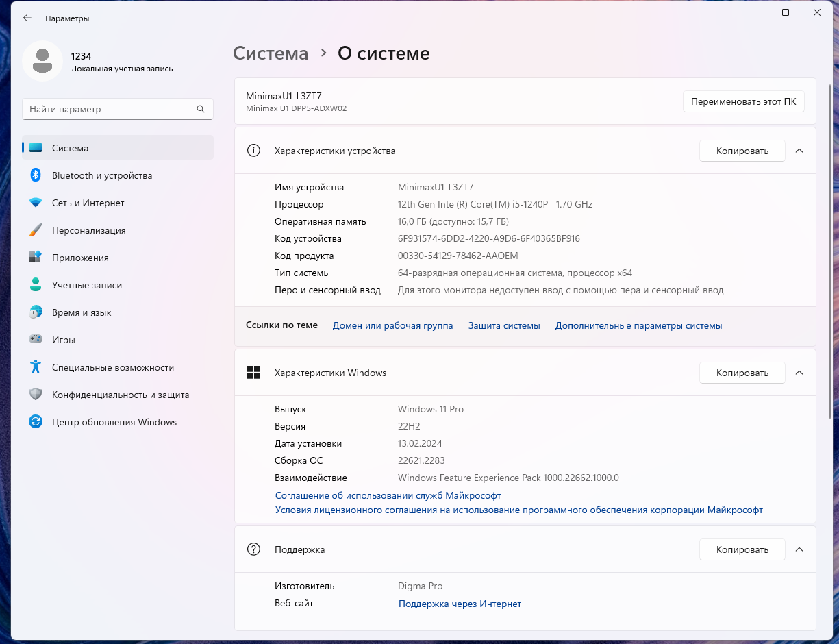Viewport: 839px width, 644px height.
Task: Click the 1234 local account name
Action: [81, 56]
